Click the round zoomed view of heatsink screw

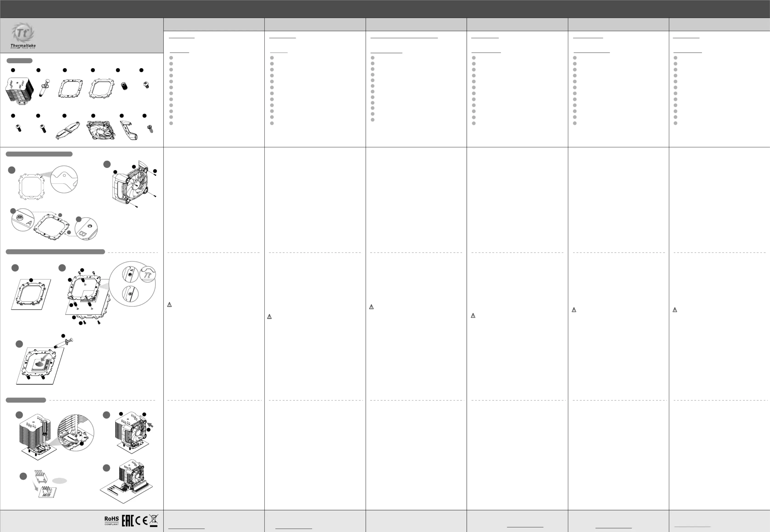76,433
